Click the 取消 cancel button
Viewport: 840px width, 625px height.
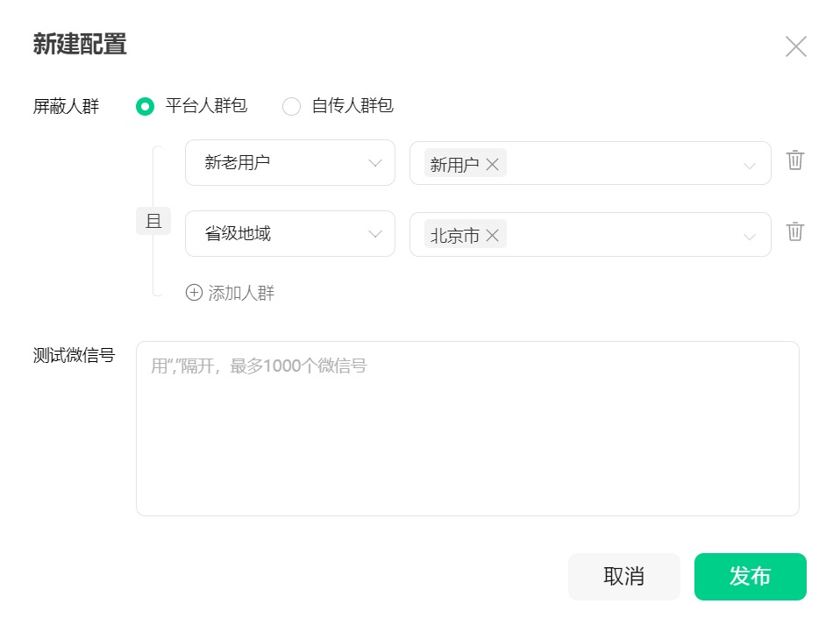point(624,577)
